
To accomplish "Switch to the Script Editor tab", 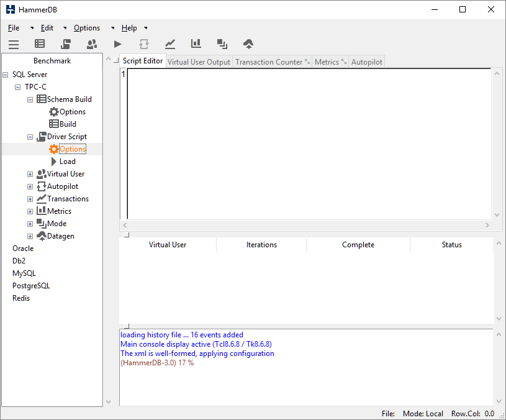I will (143, 61).
